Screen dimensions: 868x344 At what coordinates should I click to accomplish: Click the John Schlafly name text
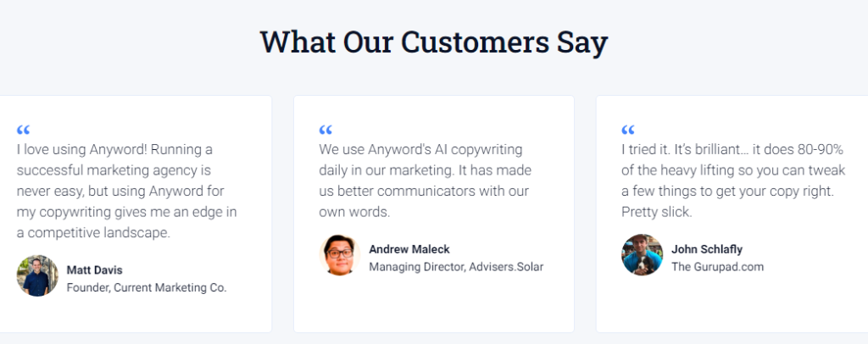pos(707,249)
